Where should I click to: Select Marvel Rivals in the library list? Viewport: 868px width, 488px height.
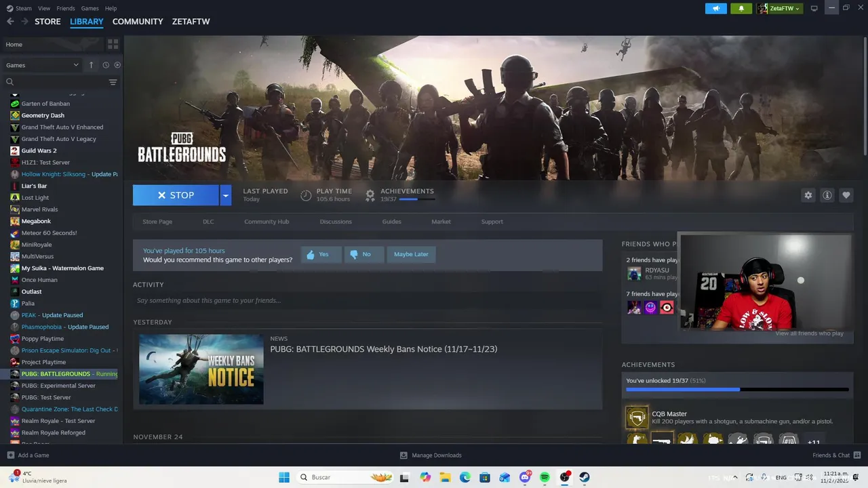coord(39,209)
